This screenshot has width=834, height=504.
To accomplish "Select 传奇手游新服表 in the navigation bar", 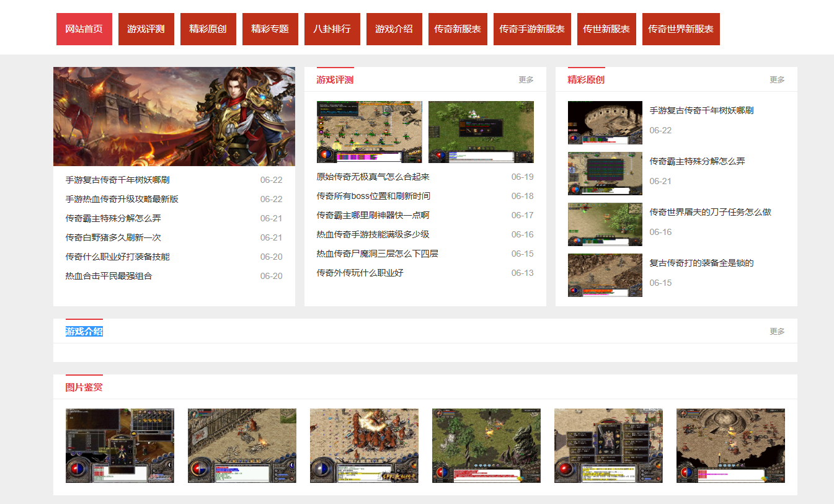I will pyautogui.click(x=532, y=29).
